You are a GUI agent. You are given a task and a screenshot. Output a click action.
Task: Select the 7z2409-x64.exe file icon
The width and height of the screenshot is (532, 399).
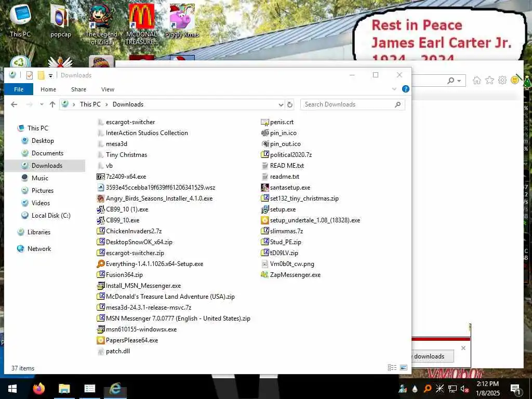[101, 177]
